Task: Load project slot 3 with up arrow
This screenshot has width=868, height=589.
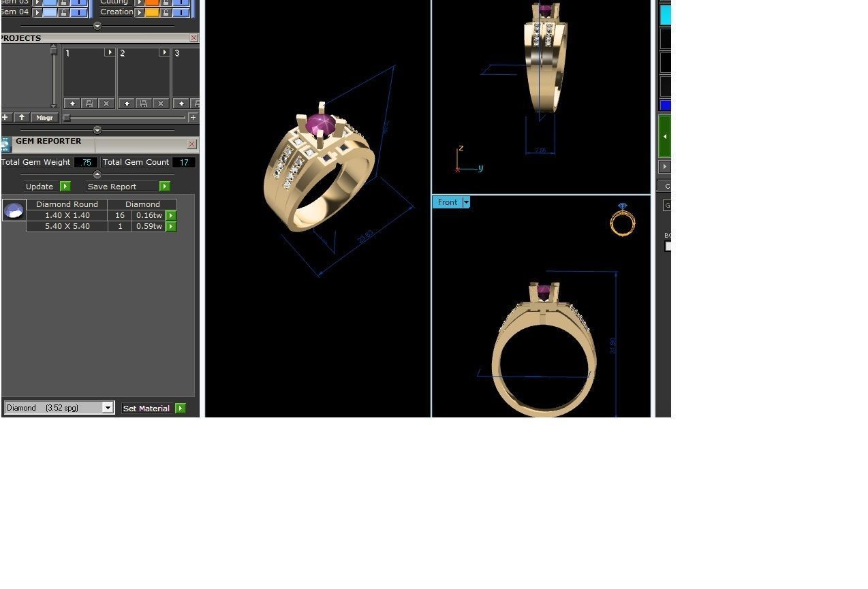Action: pyautogui.click(x=181, y=104)
